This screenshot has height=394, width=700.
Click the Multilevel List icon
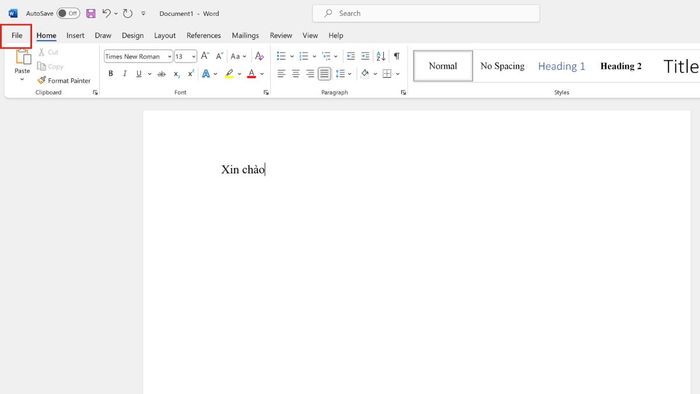[x=326, y=56]
